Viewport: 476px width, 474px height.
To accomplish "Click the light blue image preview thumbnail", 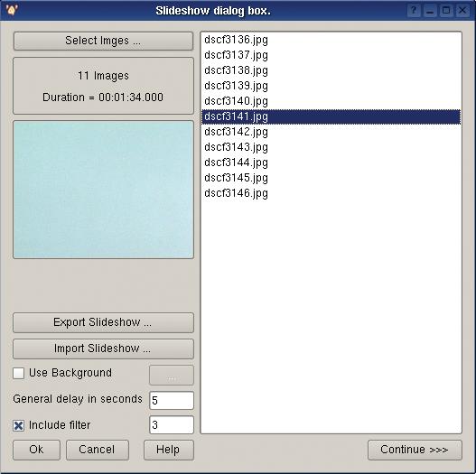I will coord(103,190).
